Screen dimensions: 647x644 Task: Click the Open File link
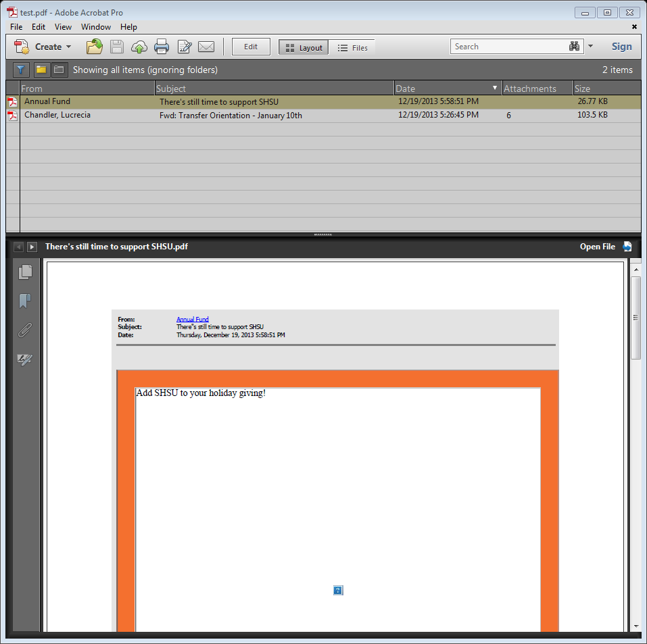[598, 247]
